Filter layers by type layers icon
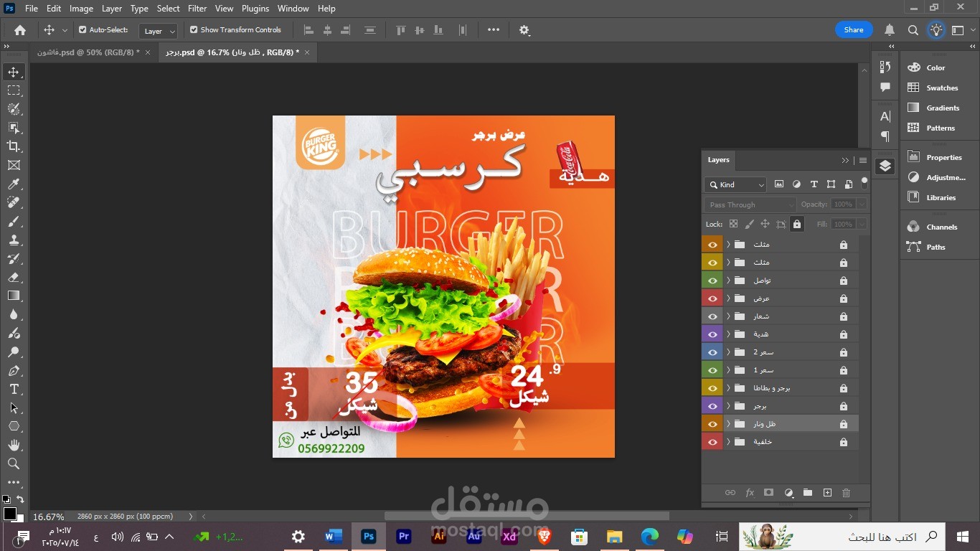980x551 pixels. pyautogui.click(x=814, y=184)
